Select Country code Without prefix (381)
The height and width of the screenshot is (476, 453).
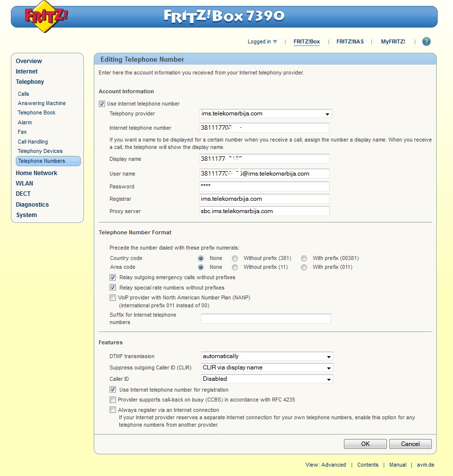point(235,258)
